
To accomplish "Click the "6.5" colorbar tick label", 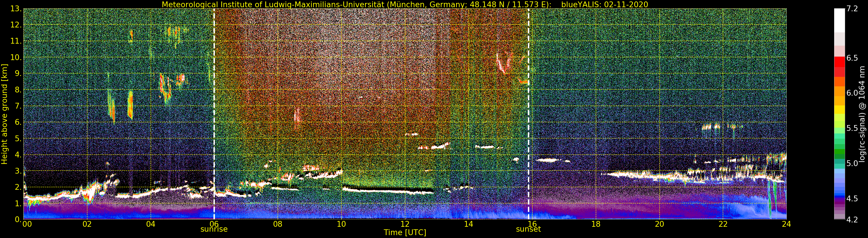I will point(852,58).
